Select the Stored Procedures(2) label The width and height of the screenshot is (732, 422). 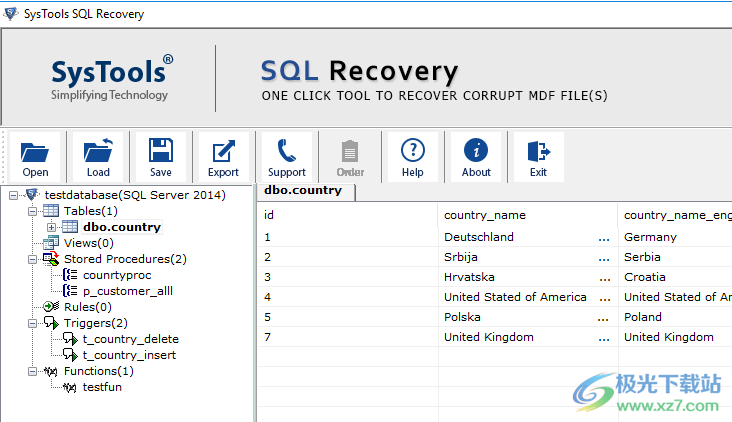(125, 259)
